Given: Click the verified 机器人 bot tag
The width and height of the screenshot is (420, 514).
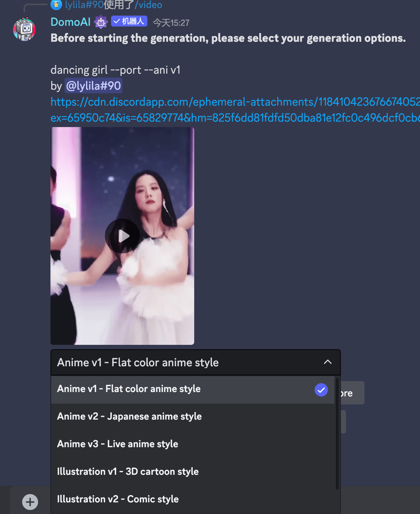Looking at the screenshot, I should pos(129,21).
